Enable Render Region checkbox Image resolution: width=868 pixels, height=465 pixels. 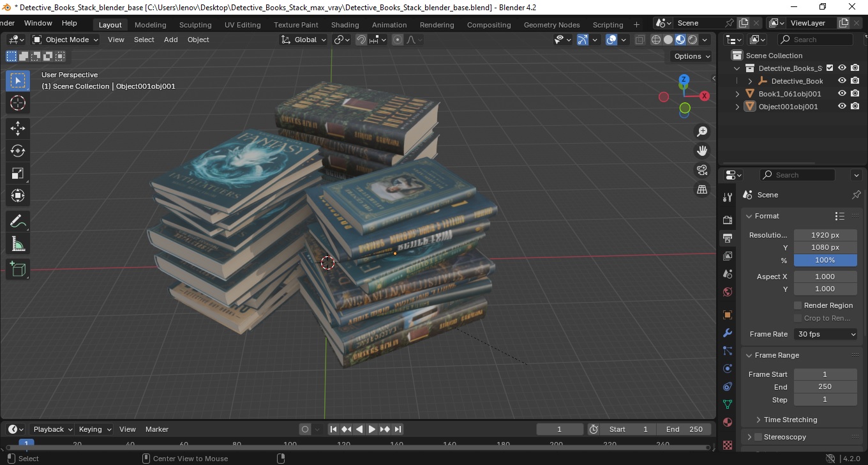tap(798, 305)
